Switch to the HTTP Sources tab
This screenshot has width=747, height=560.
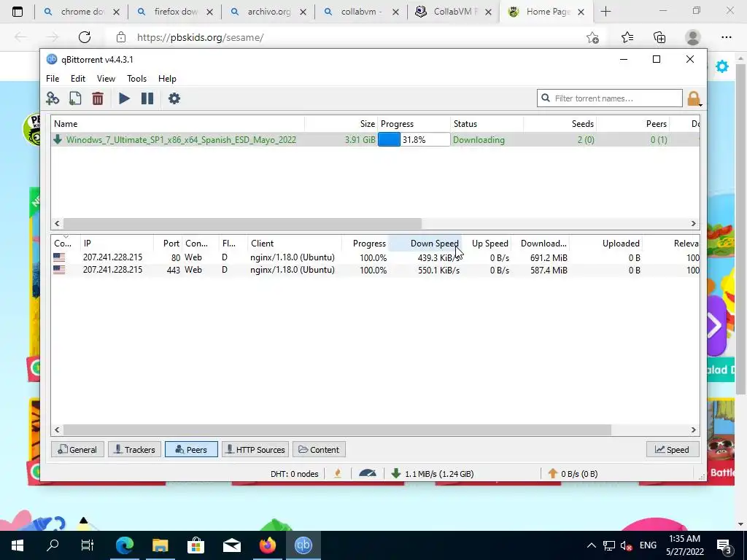[x=255, y=449]
